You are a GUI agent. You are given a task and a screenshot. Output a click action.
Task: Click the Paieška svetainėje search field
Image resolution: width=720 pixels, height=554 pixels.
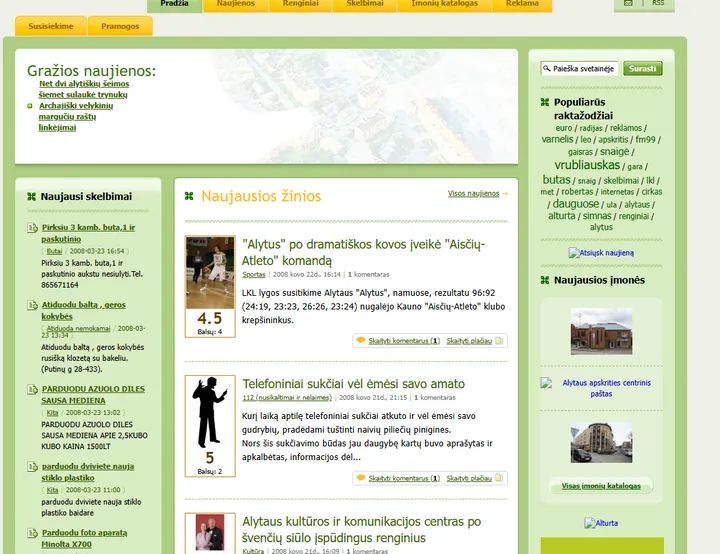point(579,68)
